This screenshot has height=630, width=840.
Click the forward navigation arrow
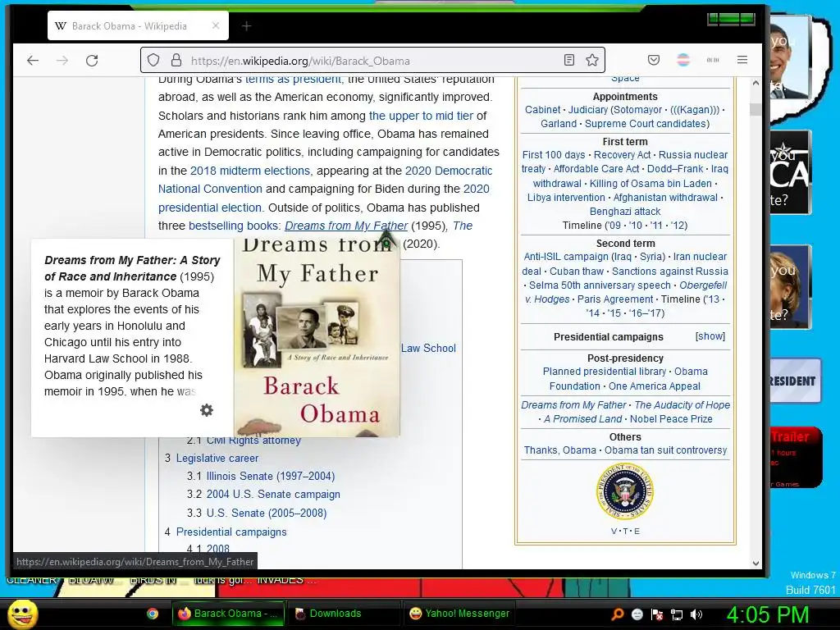pyautogui.click(x=62, y=60)
